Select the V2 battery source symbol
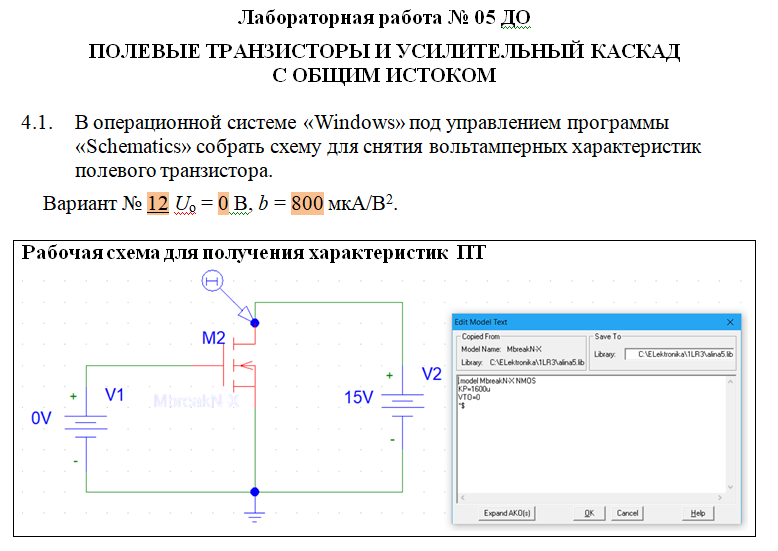778x551 pixels. [402, 404]
